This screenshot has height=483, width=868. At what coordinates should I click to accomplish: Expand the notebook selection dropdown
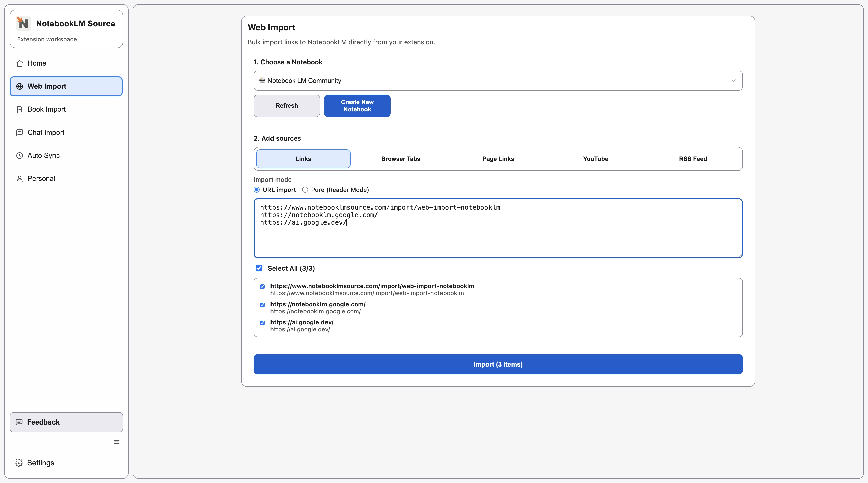[734, 81]
